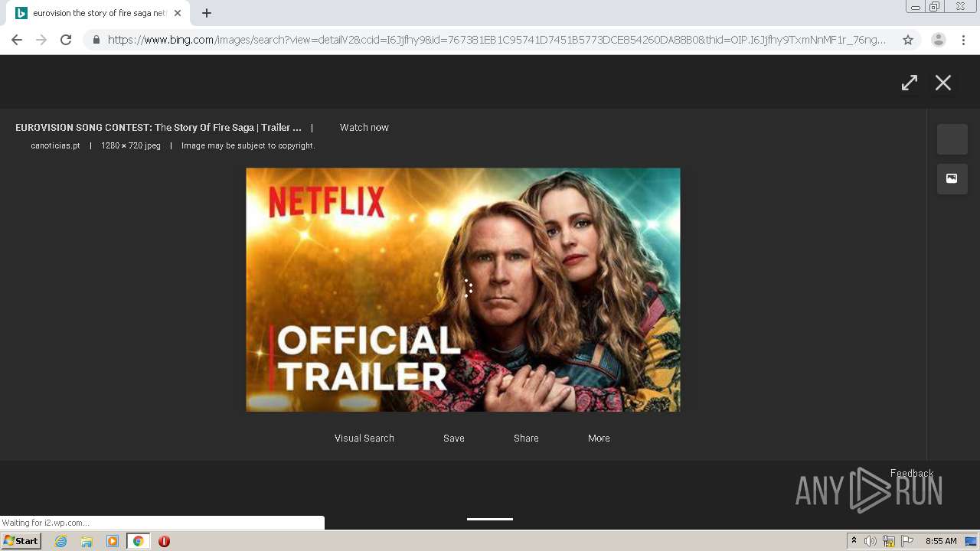The image size is (980, 551).
Task: Open the red Opera taskbar icon
Action: click(164, 541)
